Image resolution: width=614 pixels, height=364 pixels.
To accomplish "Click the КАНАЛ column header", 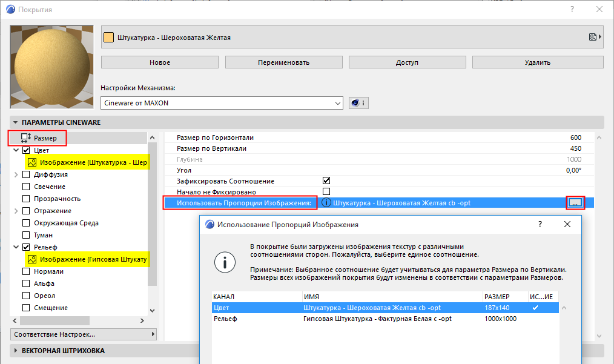I will pyautogui.click(x=257, y=297).
